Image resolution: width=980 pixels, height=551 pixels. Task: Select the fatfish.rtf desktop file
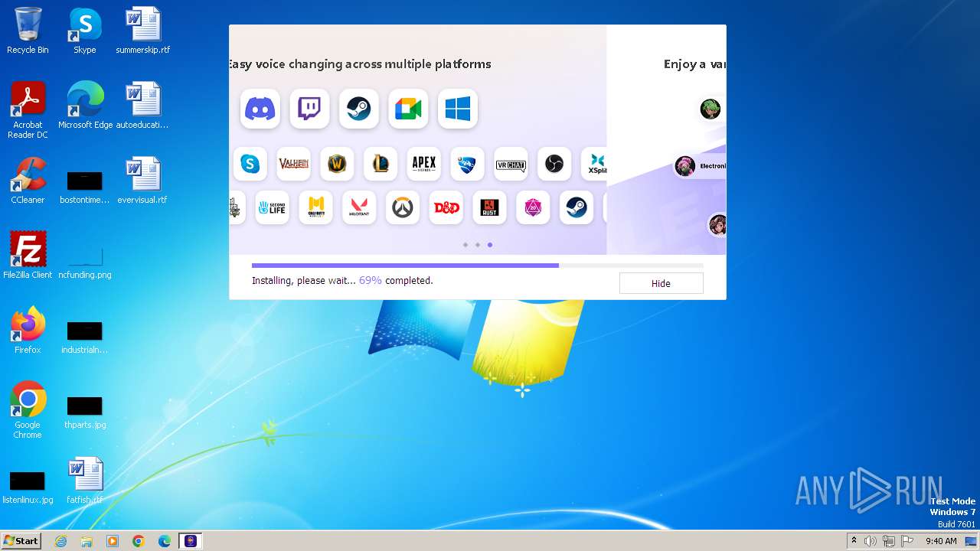tap(85, 481)
